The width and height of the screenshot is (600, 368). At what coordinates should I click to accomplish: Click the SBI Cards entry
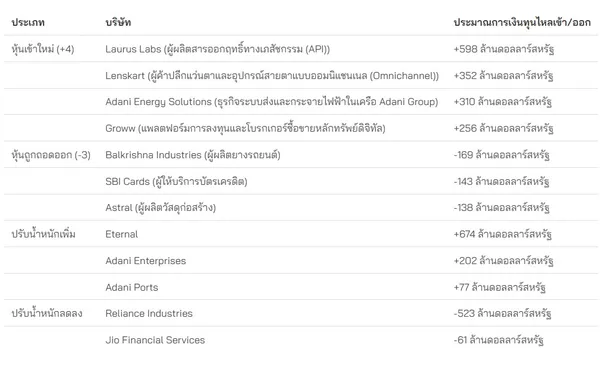pyautogui.click(x=176, y=181)
